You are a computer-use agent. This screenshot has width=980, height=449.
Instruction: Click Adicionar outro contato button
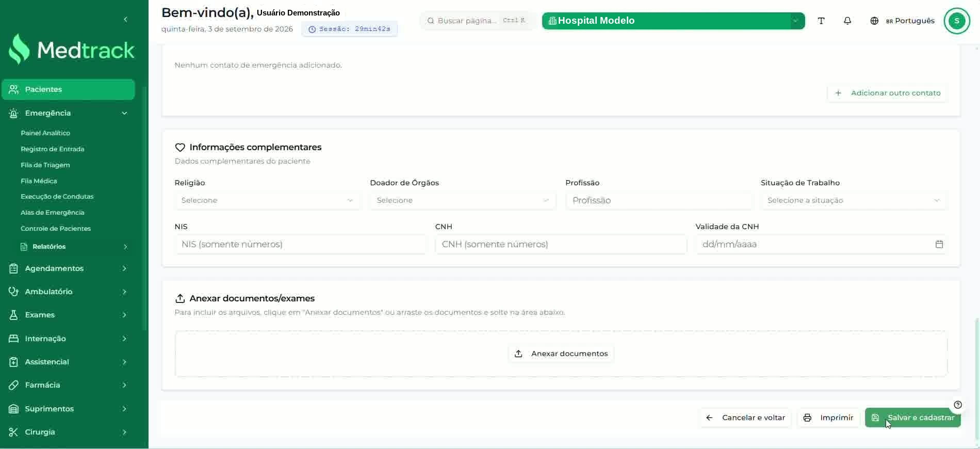coord(888,93)
